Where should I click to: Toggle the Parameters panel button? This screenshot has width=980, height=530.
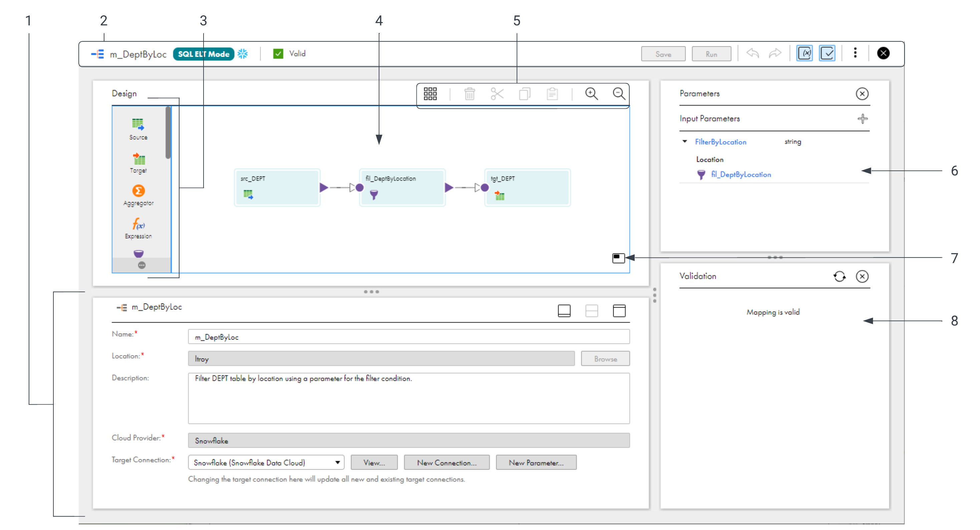click(x=804, y=54)
